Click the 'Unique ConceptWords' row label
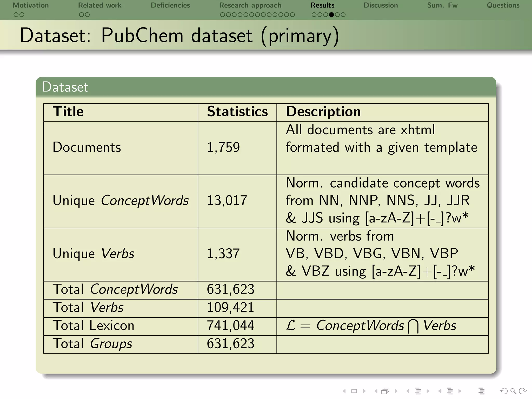Image resolution: width=532 pixels, height=399 pixels. (121, 201)
